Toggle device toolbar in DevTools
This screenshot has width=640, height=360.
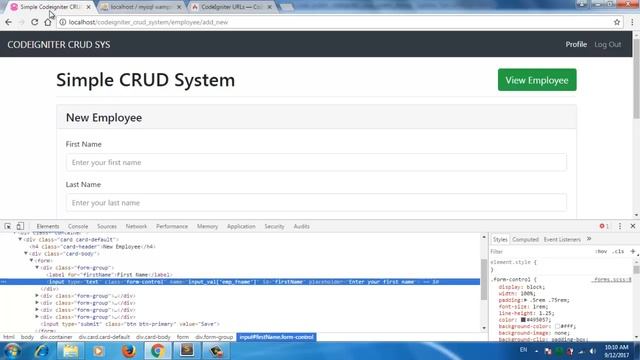[20, 226]
